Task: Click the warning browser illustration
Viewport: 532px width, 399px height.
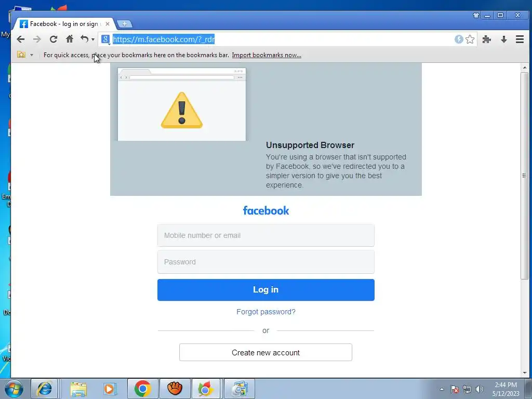Action: [181, 104]
